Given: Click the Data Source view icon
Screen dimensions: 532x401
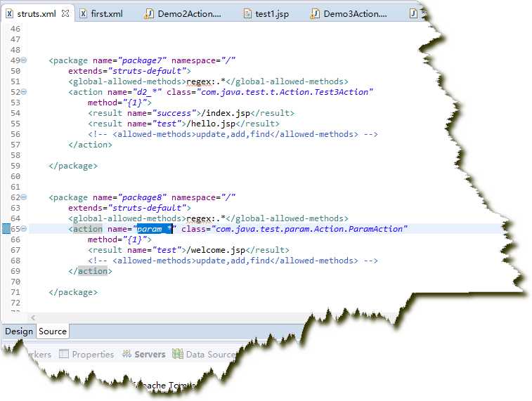Looking at the screenshot, I should (177, 354).
